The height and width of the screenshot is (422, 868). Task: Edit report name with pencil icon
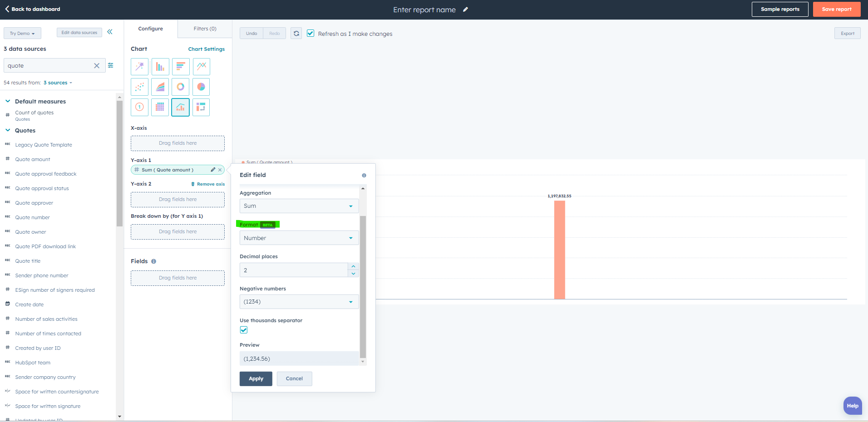pos(465,10)
